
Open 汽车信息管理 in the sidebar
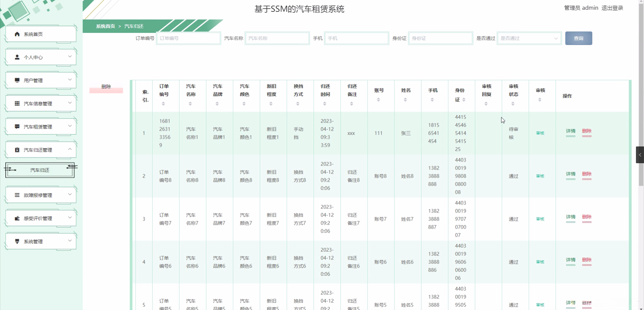(41, 104)
